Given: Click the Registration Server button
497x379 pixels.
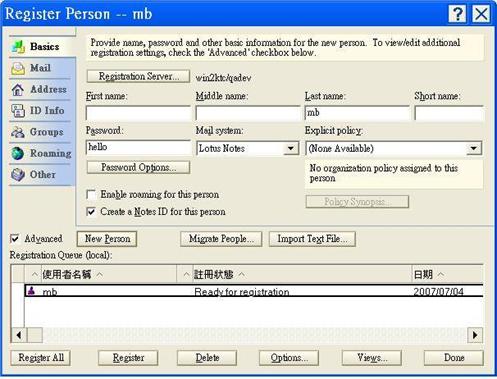Looking at the screenshot, I should 138,76.
